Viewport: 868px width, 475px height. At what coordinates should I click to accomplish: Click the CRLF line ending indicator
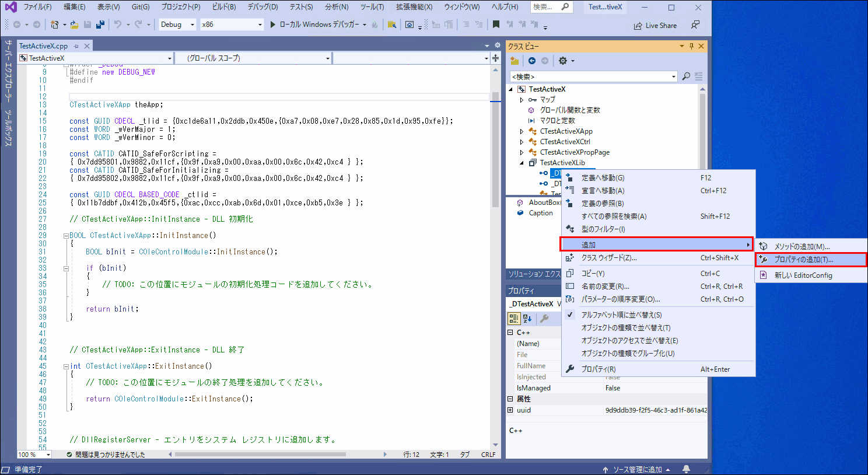(x=488, y=455)
